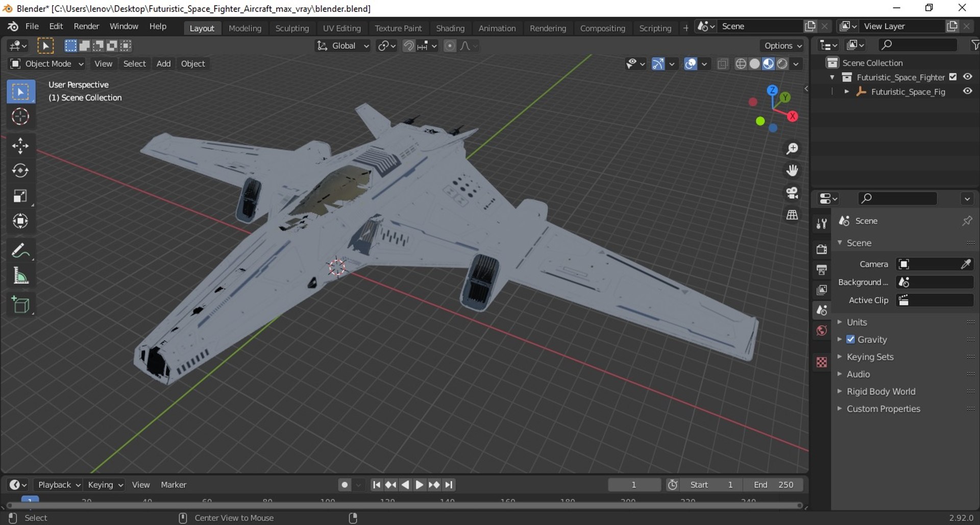Click the current frame number field
Screen dimensions: 980x525
pyautogui.click(x=634, y=485)
